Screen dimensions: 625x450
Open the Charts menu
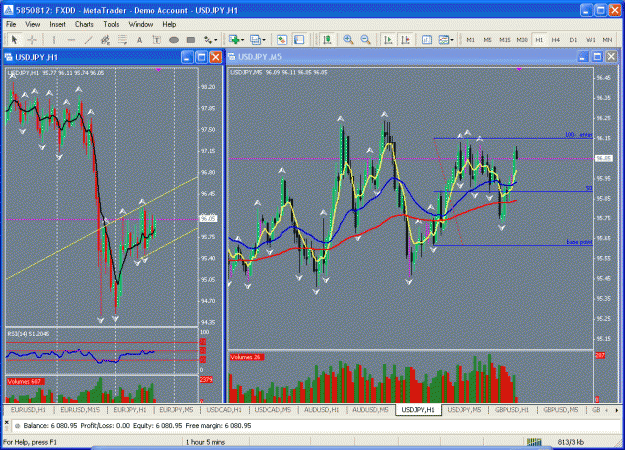tap(84, 24)
